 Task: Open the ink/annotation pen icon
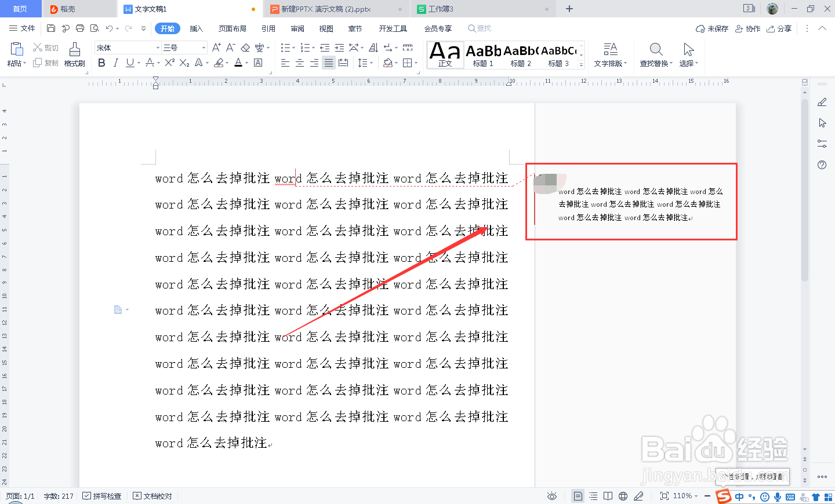click(638, 496)
